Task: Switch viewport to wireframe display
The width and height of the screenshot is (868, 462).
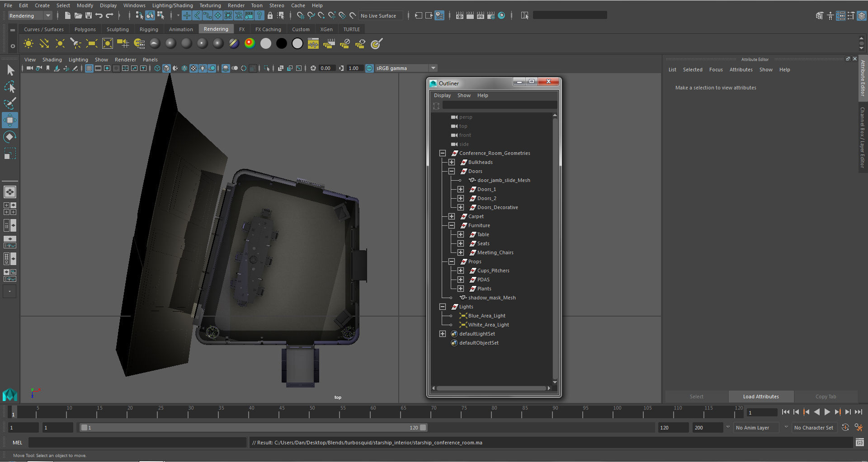Action: point(157,68)
